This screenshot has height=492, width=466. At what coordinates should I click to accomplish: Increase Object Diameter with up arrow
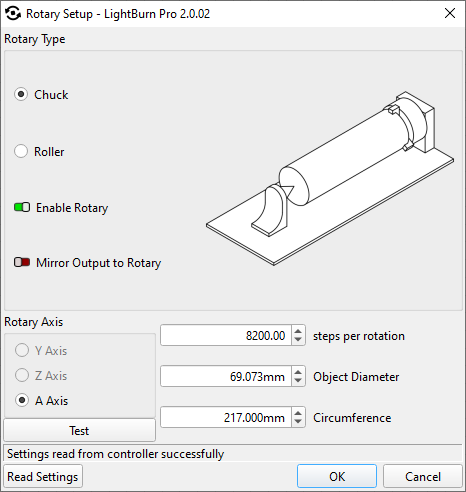click(298, 372)
